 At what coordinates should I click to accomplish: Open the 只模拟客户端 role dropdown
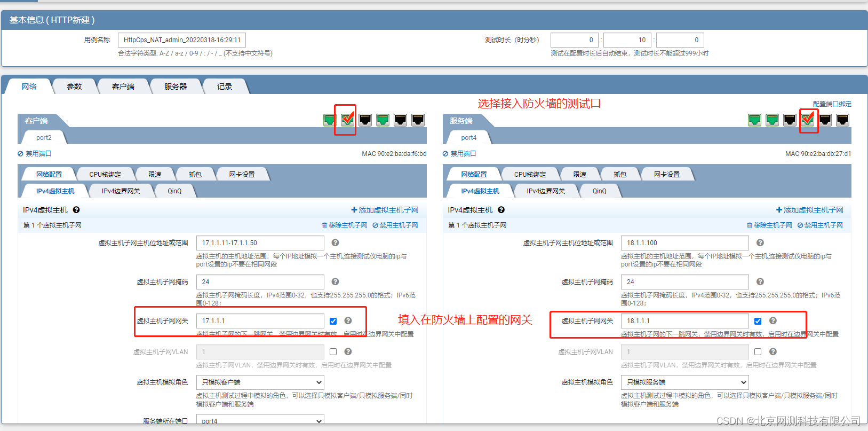(x=260, y=382)
